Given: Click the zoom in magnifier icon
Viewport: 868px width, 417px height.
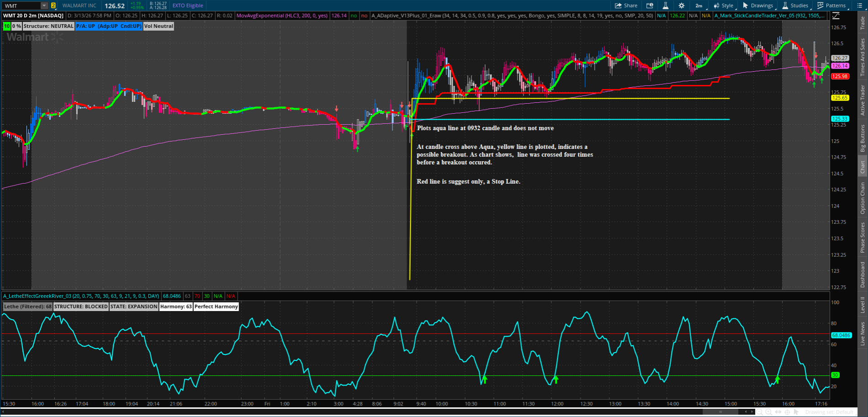Looking at the screenshot, I should click(769, 412).
